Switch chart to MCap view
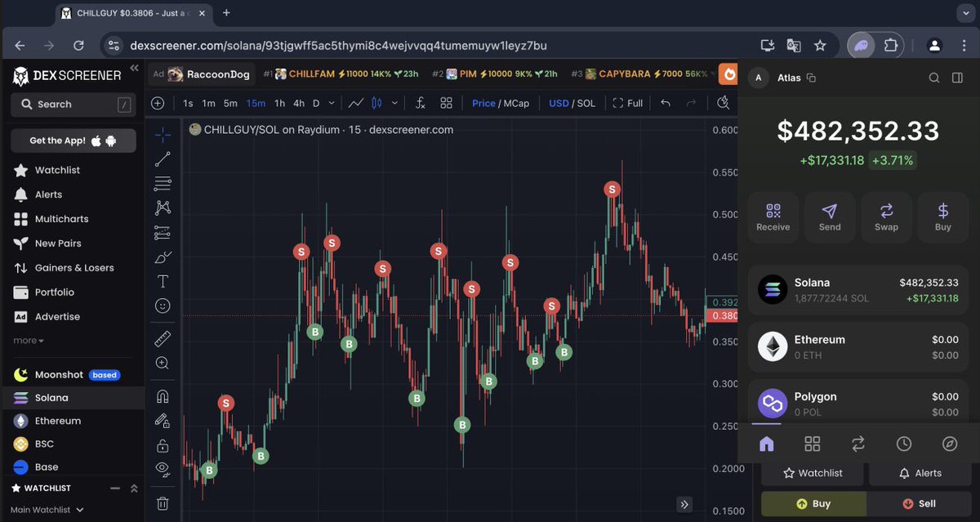Image resolution: width=980 pixels, height=522 pixels. [516, 103]
